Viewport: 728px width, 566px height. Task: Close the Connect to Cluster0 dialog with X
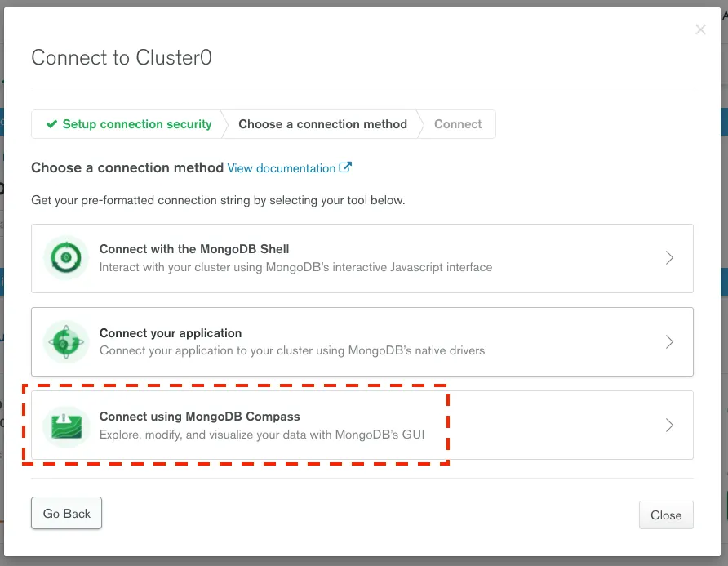[700, 29]
